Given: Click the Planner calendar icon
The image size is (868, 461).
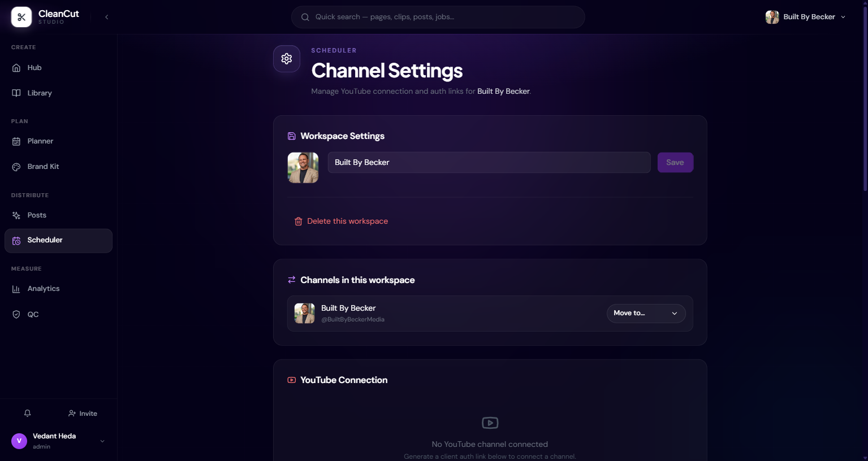Looking at the screenshot, I should click(x=16, y=141).
